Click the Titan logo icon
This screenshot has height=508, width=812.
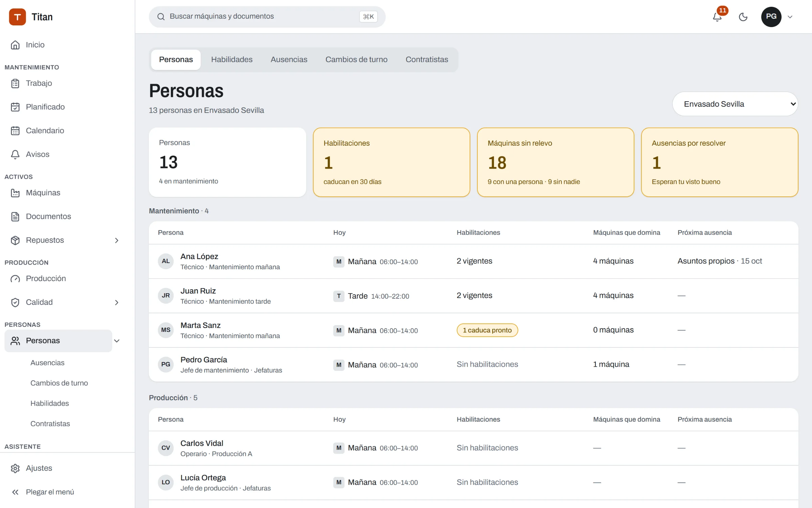17,17
